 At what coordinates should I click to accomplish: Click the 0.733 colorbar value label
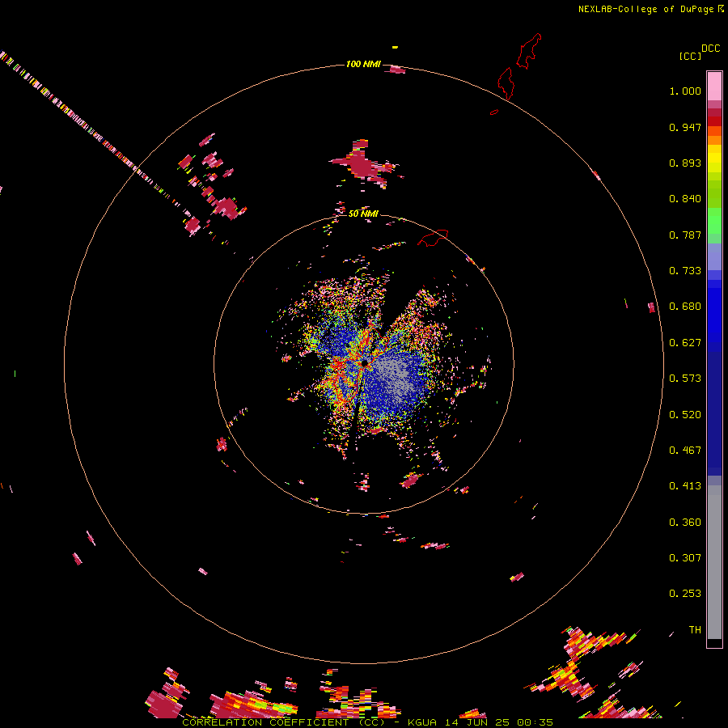[x=685, y=271]
